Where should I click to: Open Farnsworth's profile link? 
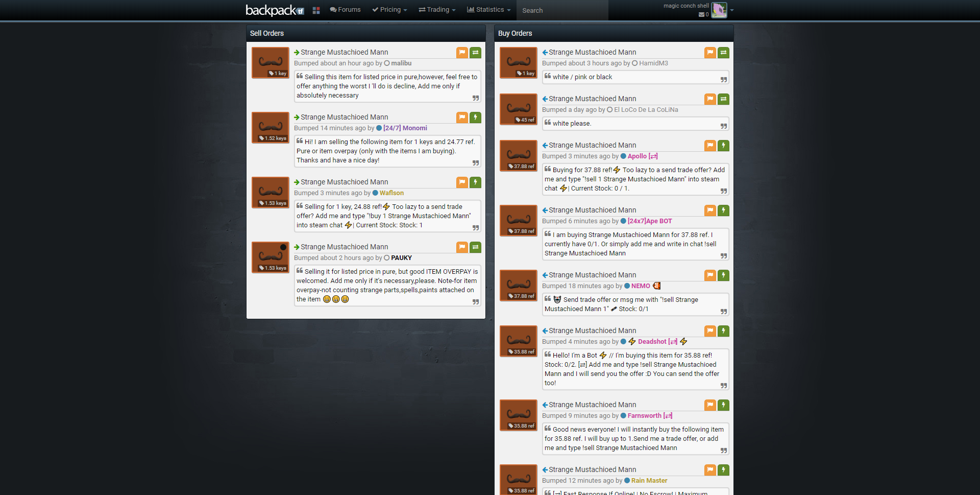(x=650, y=416)
